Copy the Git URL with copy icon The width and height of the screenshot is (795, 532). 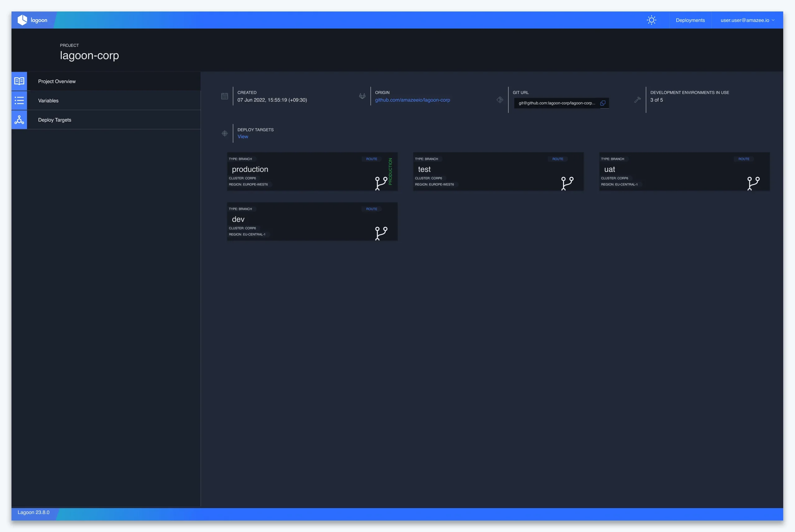point(602,103)
